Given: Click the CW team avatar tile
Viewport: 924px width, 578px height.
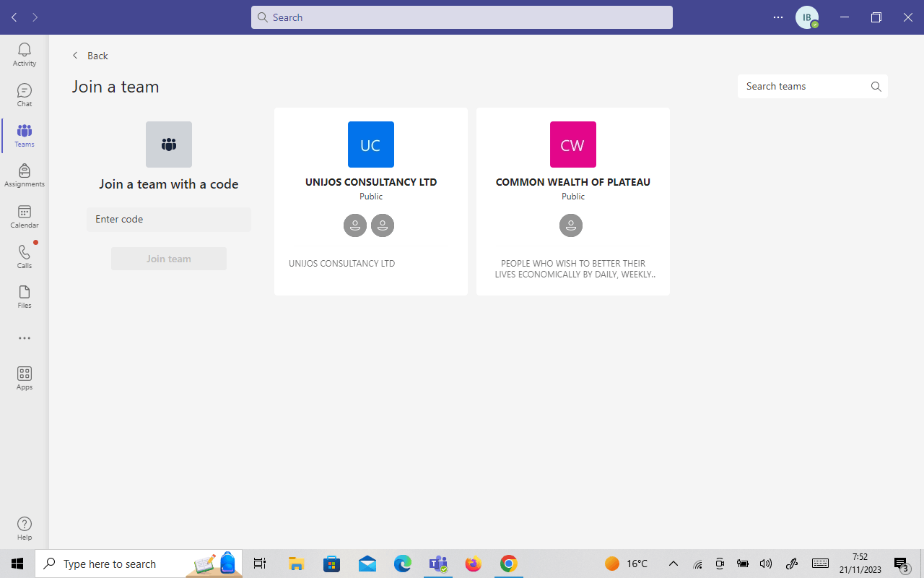Looking at the screenshot, I should click(x=573, y=144).
